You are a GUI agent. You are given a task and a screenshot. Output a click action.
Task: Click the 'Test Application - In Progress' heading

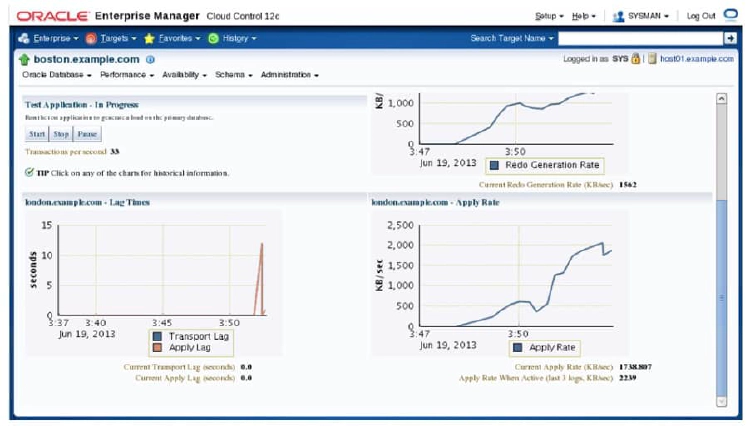[82, 105]
